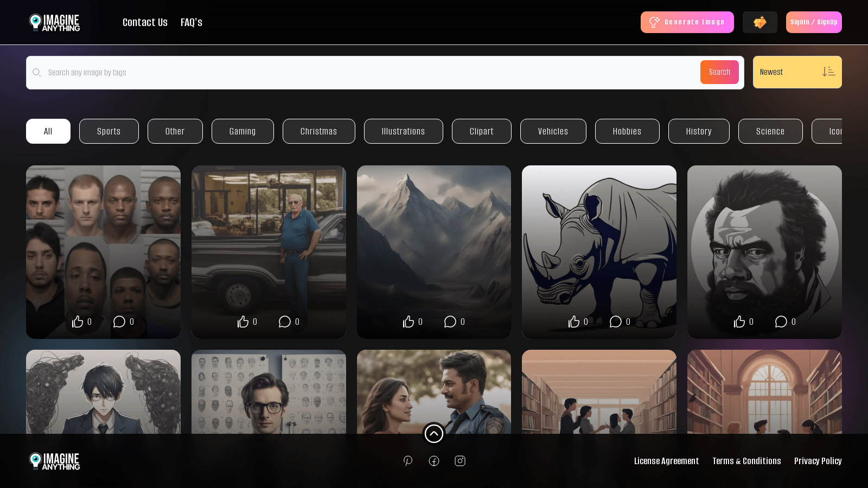Screen dimensions: 868x488
Task: Open the Instagram link in footer
Action: click(460, 461)
